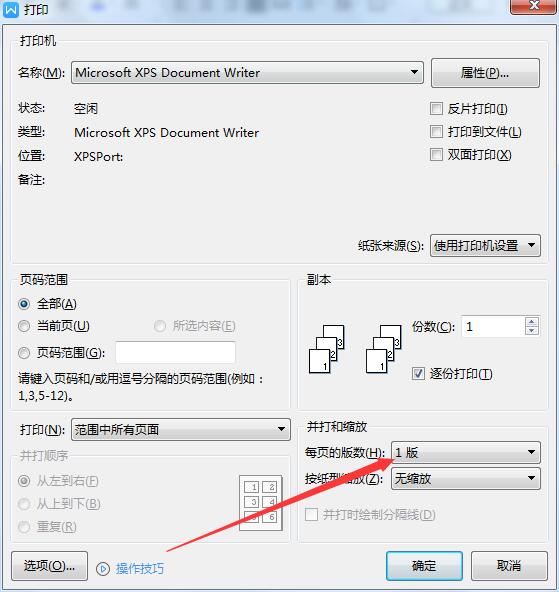This screenshot has width=559, height=592.
Task: Enable 双面打印 duplex checkbox
Action: pos(436,155)
